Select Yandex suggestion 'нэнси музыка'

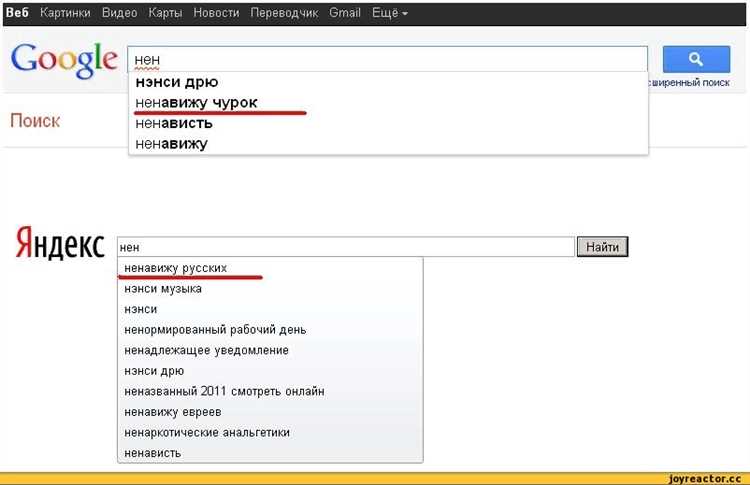(270, 289)
